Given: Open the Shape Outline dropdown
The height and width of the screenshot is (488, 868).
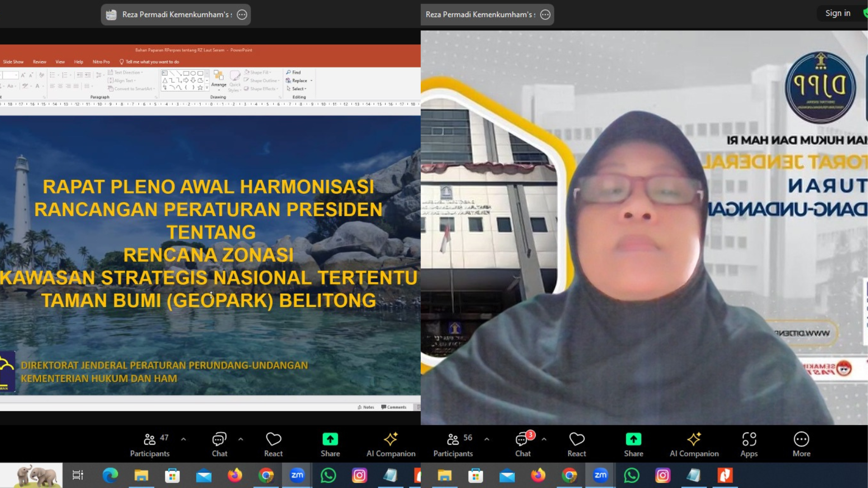Looking at the screenshot, I should [x=261, y=80].
